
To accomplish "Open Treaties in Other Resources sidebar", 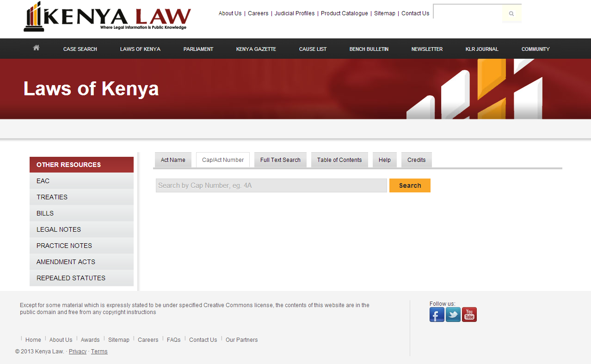I will coord(81,197).
